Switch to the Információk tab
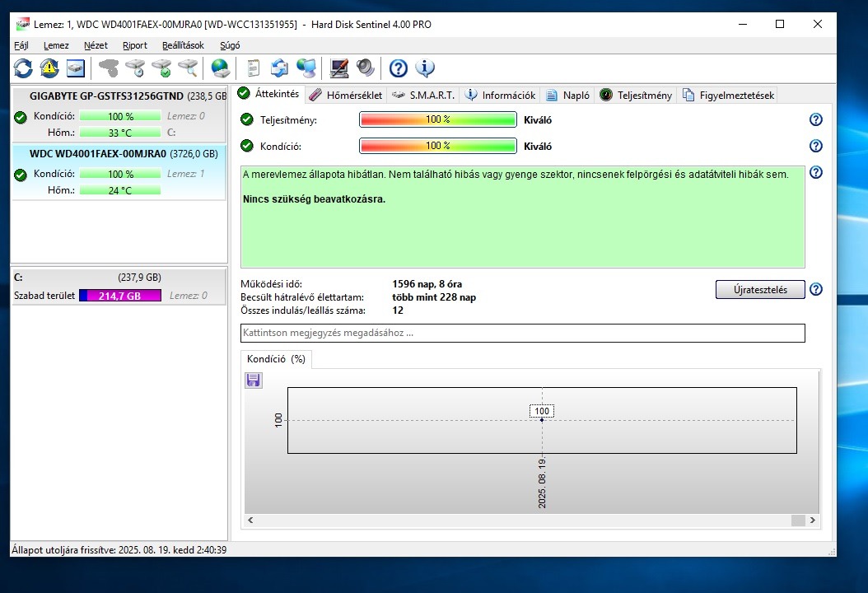Viewport: 868px width, 593px height. (501, 96)
